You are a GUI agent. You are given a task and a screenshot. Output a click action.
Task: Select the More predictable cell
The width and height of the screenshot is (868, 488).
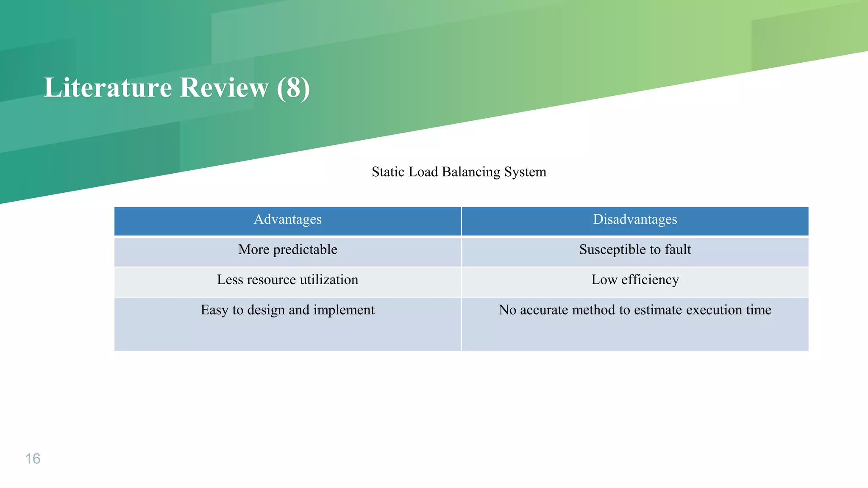288,252
